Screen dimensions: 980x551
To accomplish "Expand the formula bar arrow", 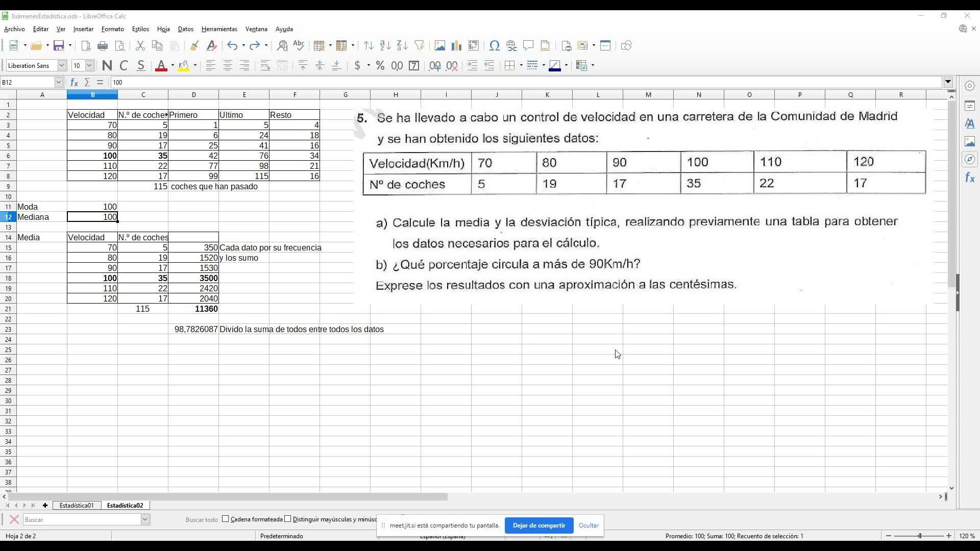I will 948,82.
